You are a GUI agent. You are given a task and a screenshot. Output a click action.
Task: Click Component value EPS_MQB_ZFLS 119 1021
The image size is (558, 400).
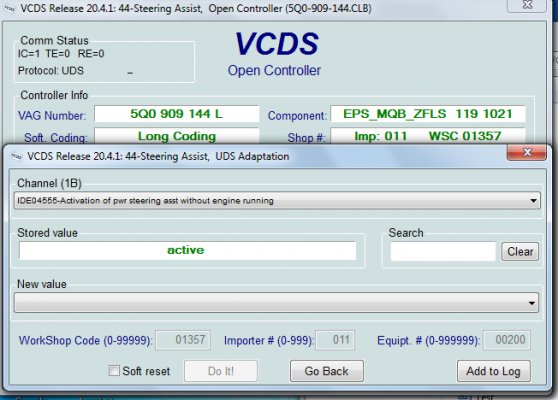point(428,114)
